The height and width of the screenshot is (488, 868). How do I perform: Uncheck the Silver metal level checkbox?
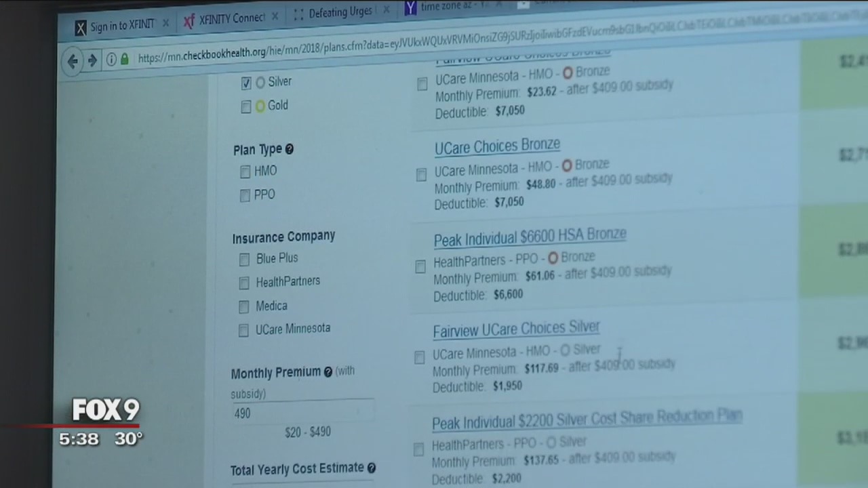(246, 83)
